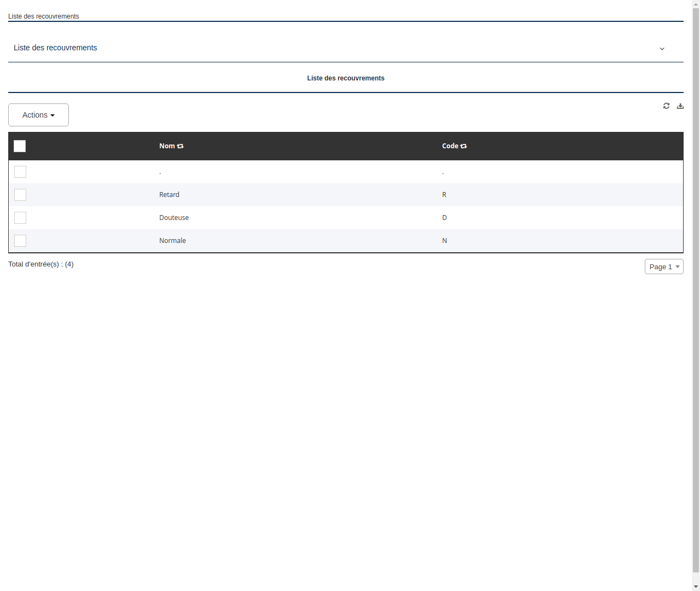
Task: Click the Page 1 selector arrow
Action: click(678, 266)
